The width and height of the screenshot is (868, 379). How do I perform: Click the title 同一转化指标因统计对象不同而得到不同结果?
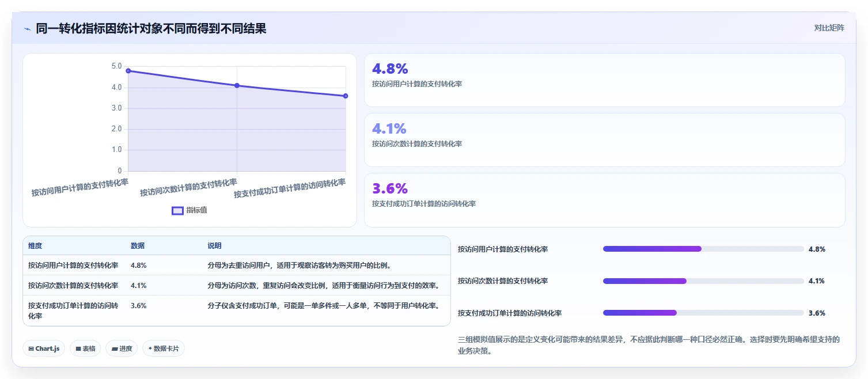[151, 29]
